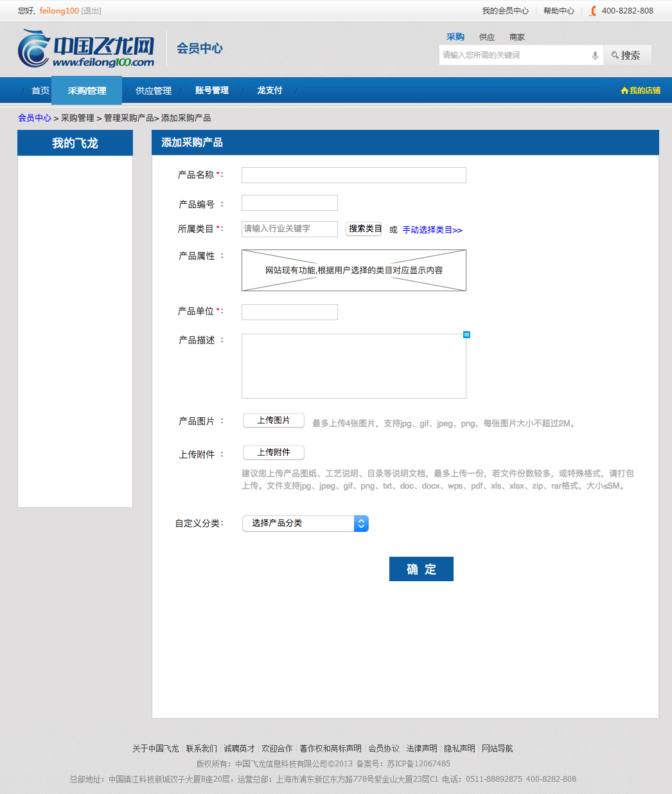The width and height of the screenshot is (672, 794).
Task: Click the 退出 logout link
Action: (x=91, y=11)
